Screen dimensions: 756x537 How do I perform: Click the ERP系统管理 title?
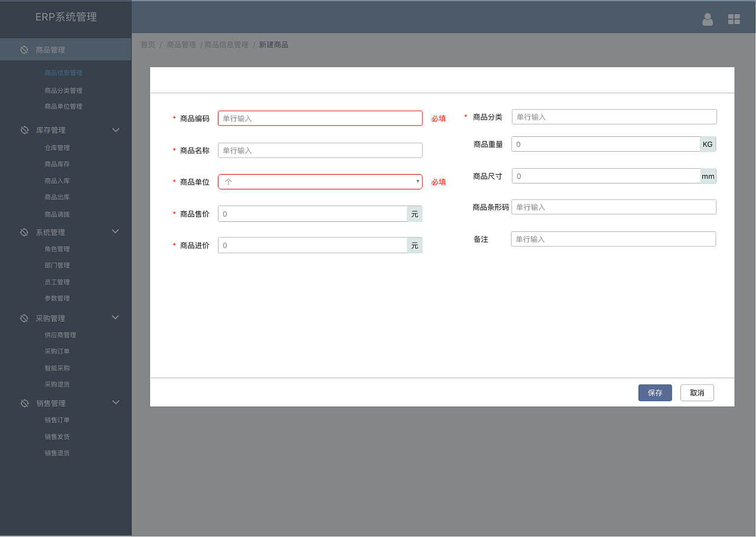tap(66, 17)
